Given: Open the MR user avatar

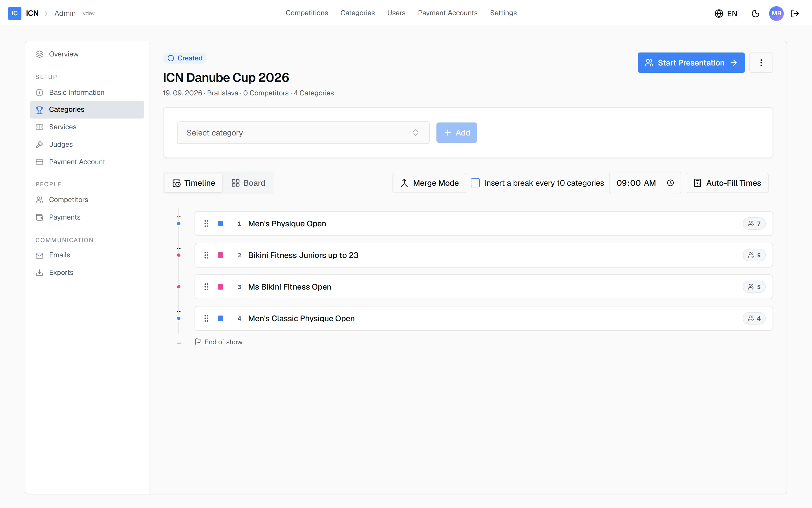Looking at the screenshot, I should pyautogui.click(x=776, y=14).
